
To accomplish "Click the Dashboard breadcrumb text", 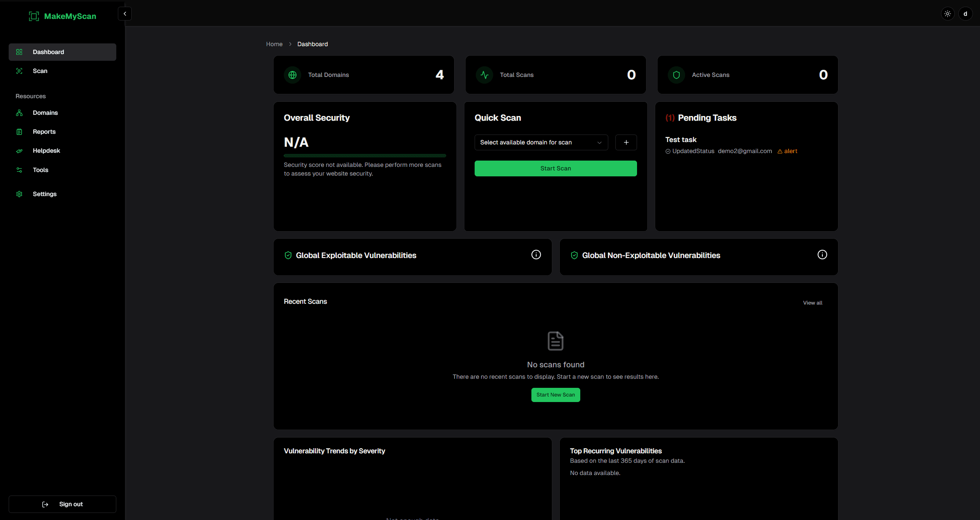I will (312, 44).
